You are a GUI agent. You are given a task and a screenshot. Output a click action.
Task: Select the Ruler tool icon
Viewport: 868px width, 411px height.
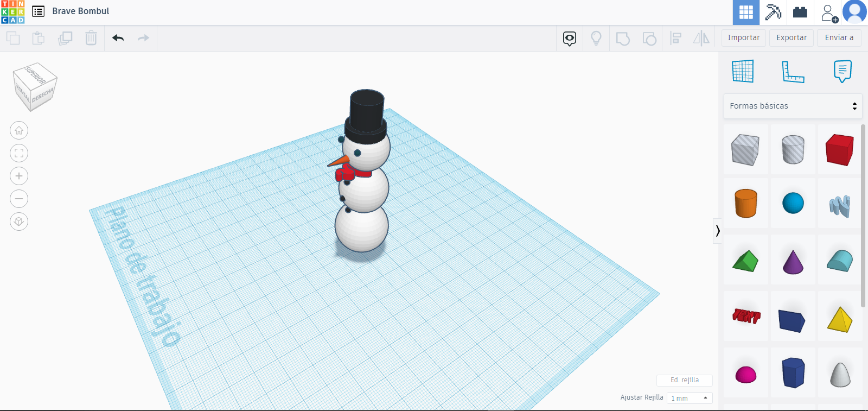[793, 71]
